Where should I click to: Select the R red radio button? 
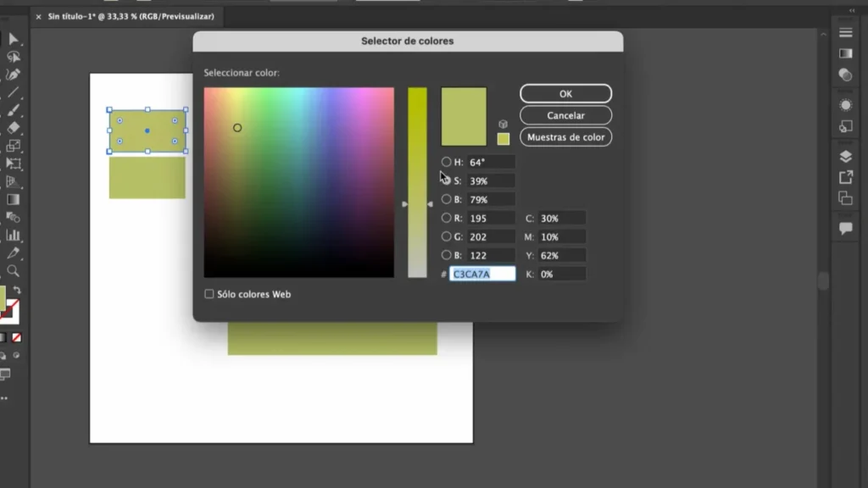[447, 218]
